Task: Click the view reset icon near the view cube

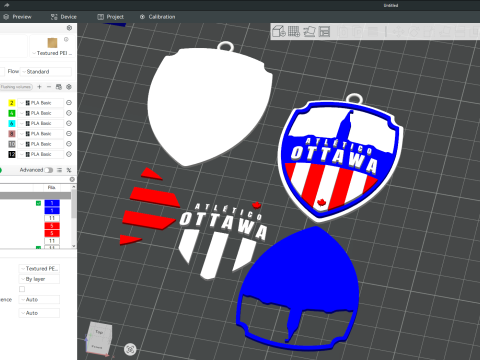Action: point(130,349)
